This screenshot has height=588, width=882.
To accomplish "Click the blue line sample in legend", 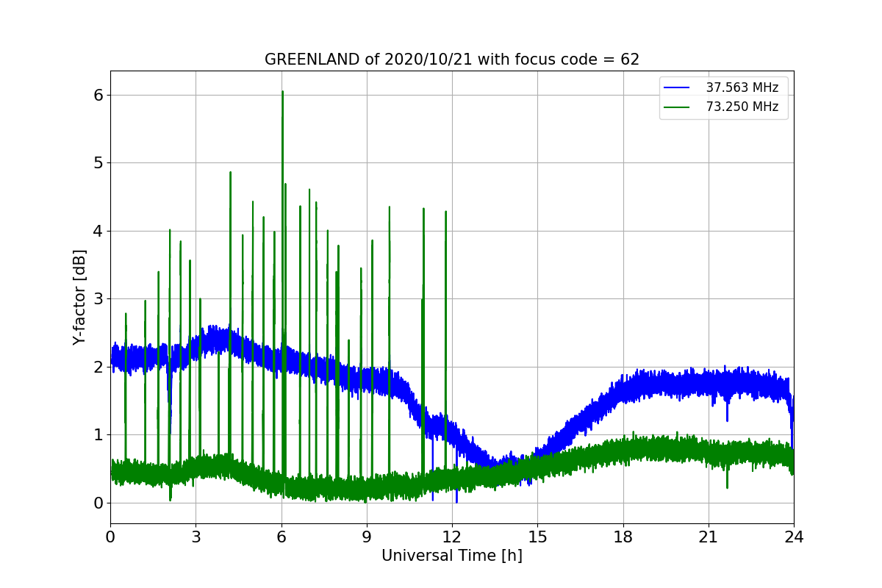I will pyautogui.click(x=678, y=87).
